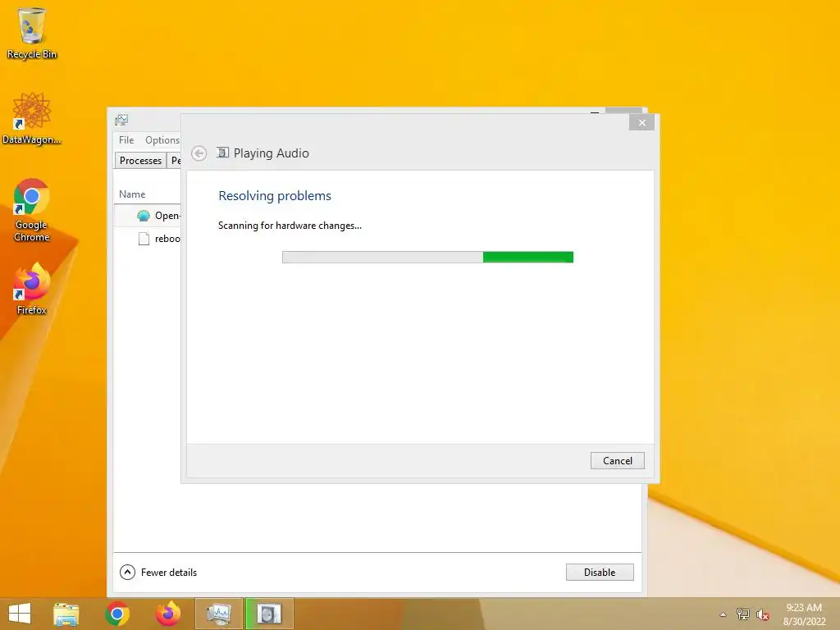Open the network tray icon
This screenshot has width=840, height=630.
[x=743, y=614]
